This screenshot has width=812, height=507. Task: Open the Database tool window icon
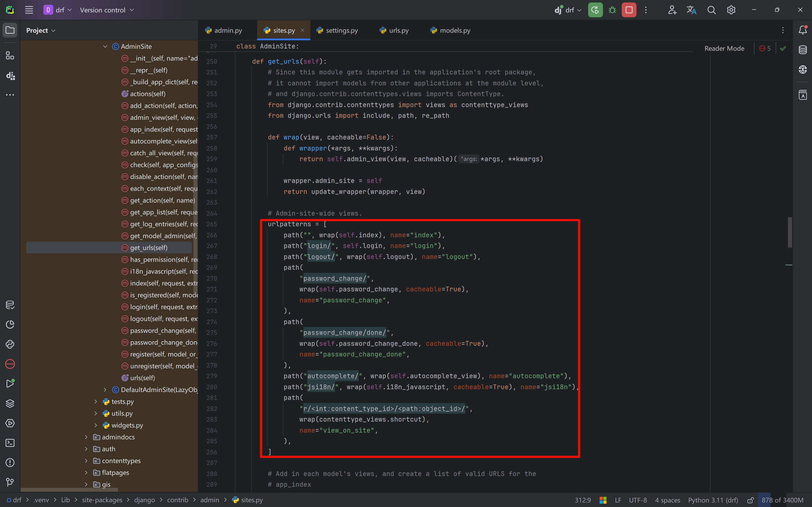click(x=803, y=50)
